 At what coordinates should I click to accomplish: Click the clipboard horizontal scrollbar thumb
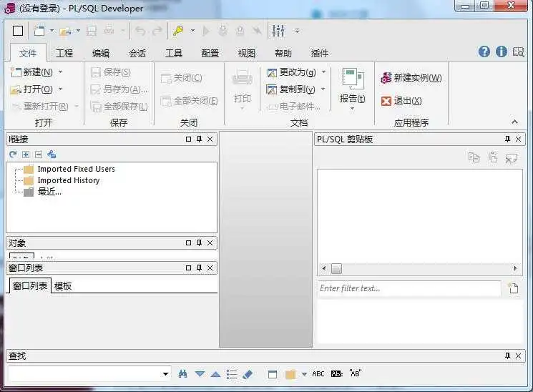pos(336,268)
